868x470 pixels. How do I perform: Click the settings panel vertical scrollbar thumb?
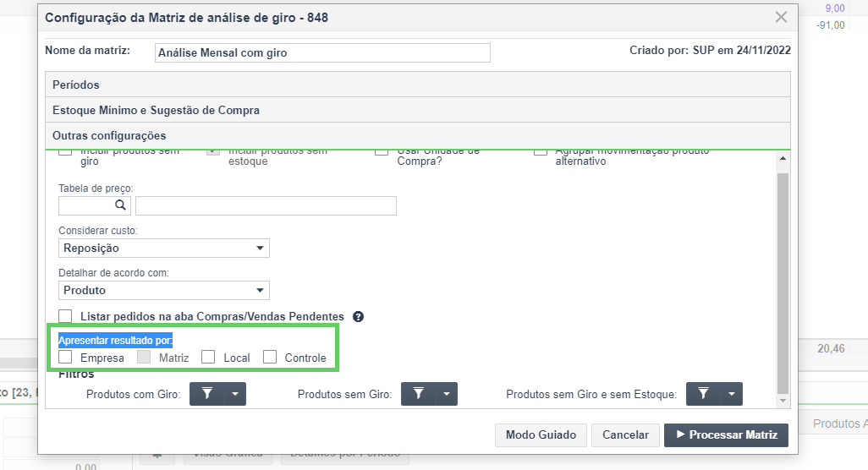coord(783,282)
